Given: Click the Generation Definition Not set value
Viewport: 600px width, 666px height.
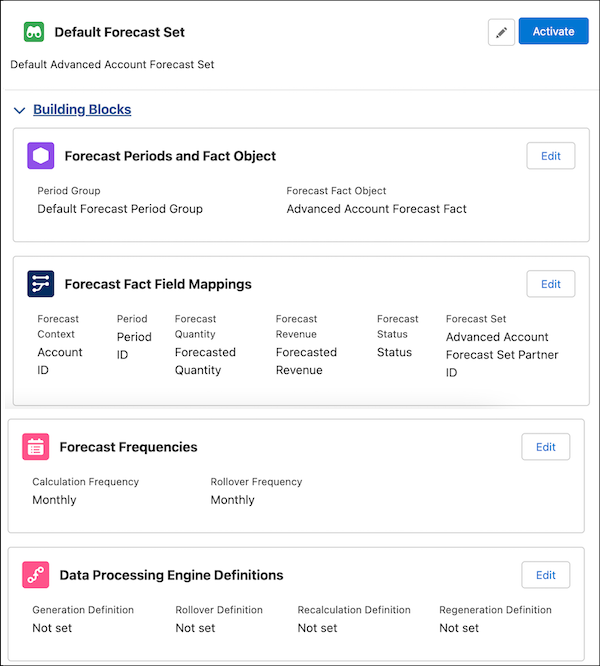Looking at the screenshot, I should pyautogui.click(x=52, y=628).
